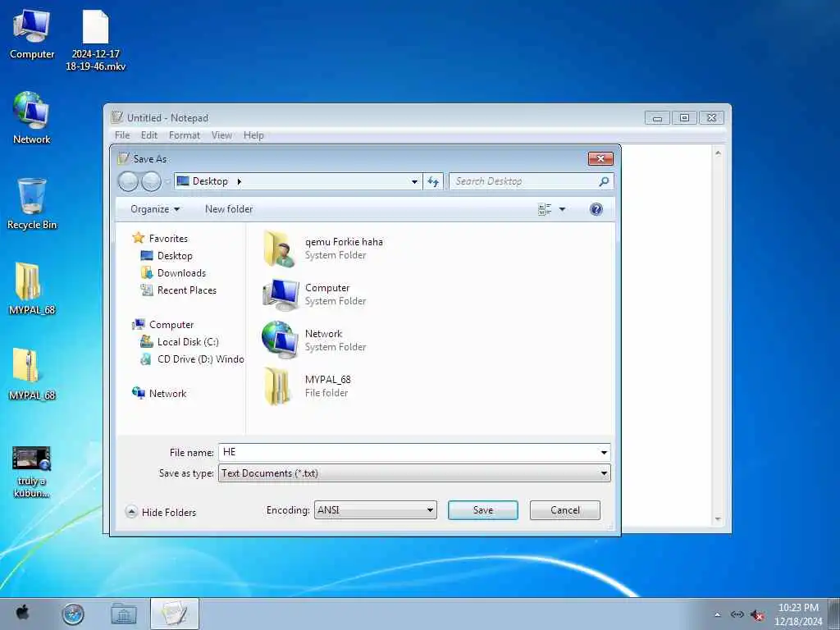Select Local Disk (C:) in the navigation pane
The image size is (840, 630).
tap(180, 342)
